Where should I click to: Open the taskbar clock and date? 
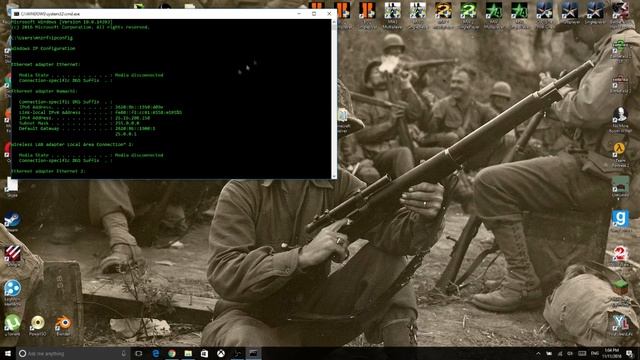point(611,353)
